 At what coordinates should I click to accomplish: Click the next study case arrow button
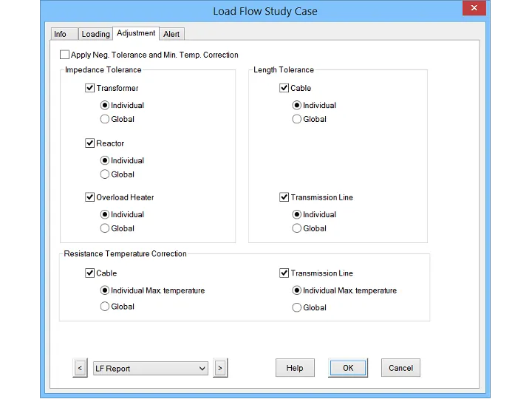pos(220,368)
